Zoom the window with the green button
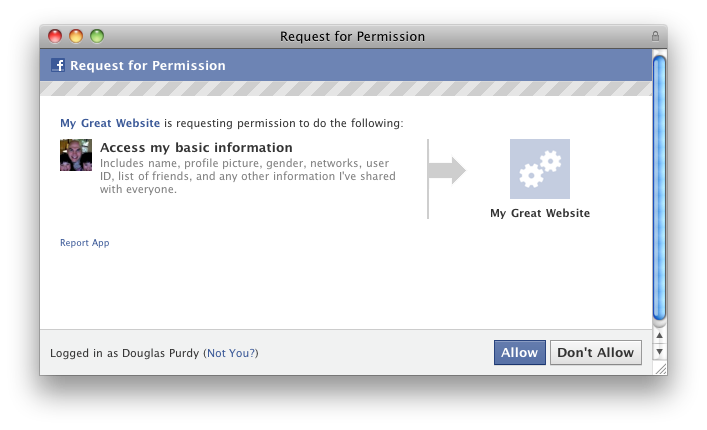The height and width of the screenshot is (430, 707). click(x=97, y=37)
